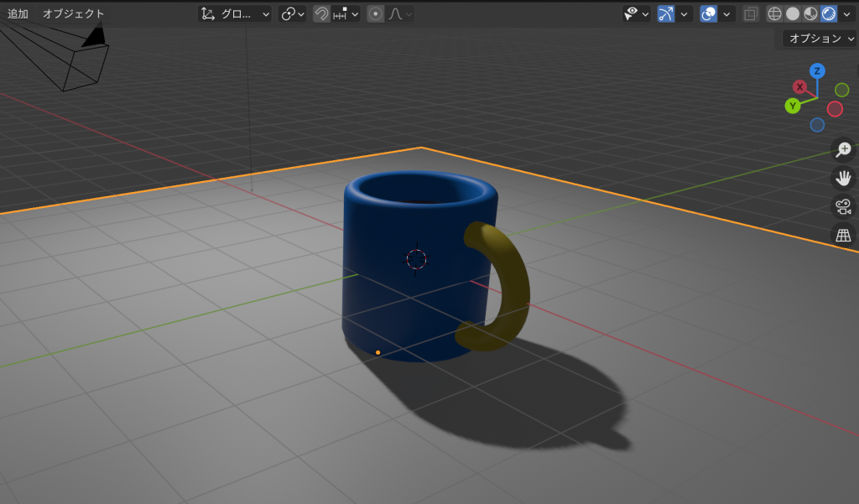Select rendered viewport shading
The image size is (859, 504).
point(829,13)
